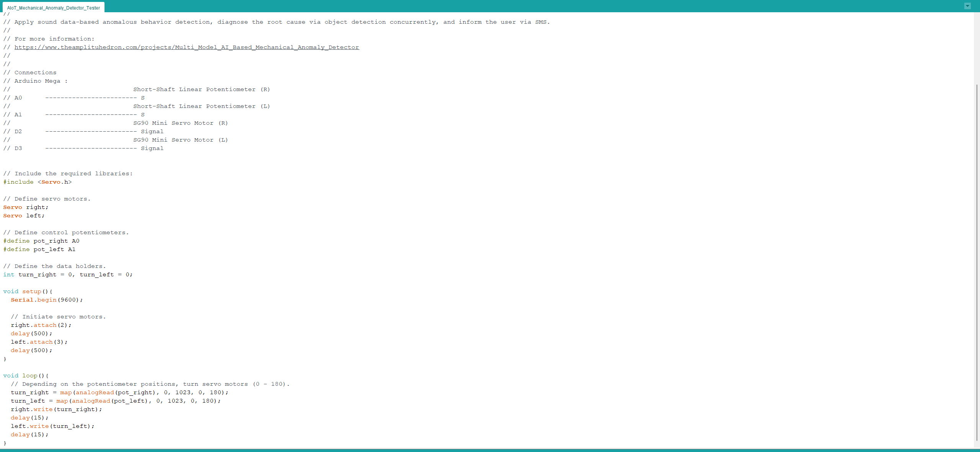This screenshot has height=452, width=980.
Task: Select the AIoT_Mechanical_Anomaly_Detector_Tester tab
Action: (53, 8)
